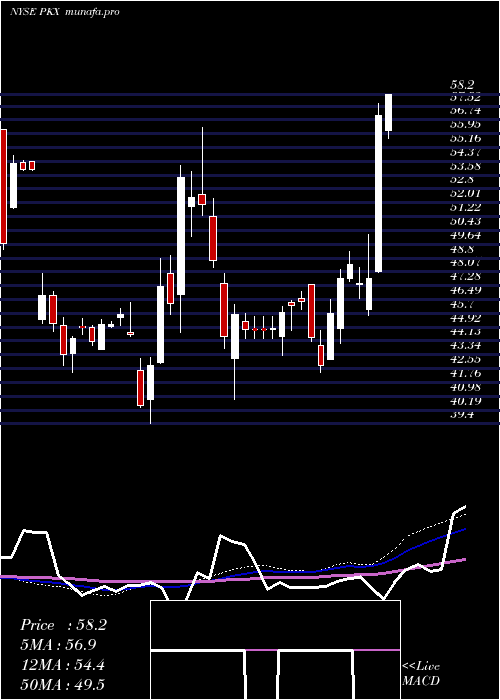Image resolution: width=500 pixels, height=700 pixels.
Task: Click the 52.01 price level label
Action: (x=464, y=193)
